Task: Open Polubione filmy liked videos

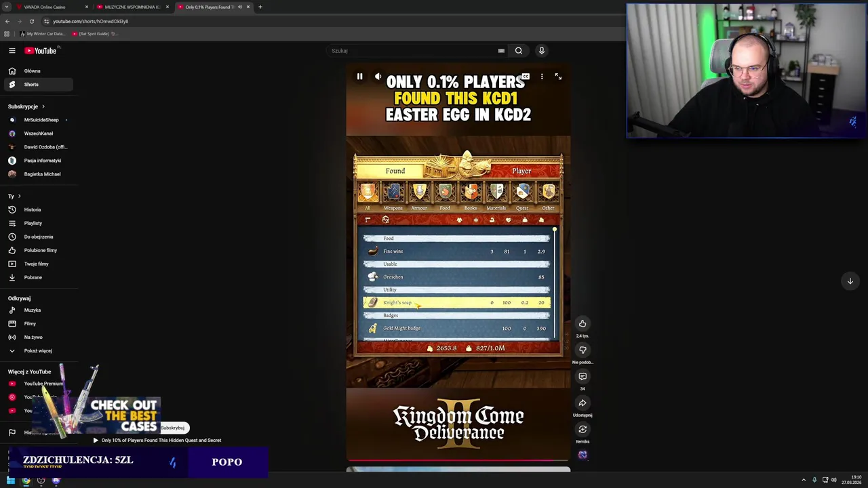Action: [x=38, y=250]
